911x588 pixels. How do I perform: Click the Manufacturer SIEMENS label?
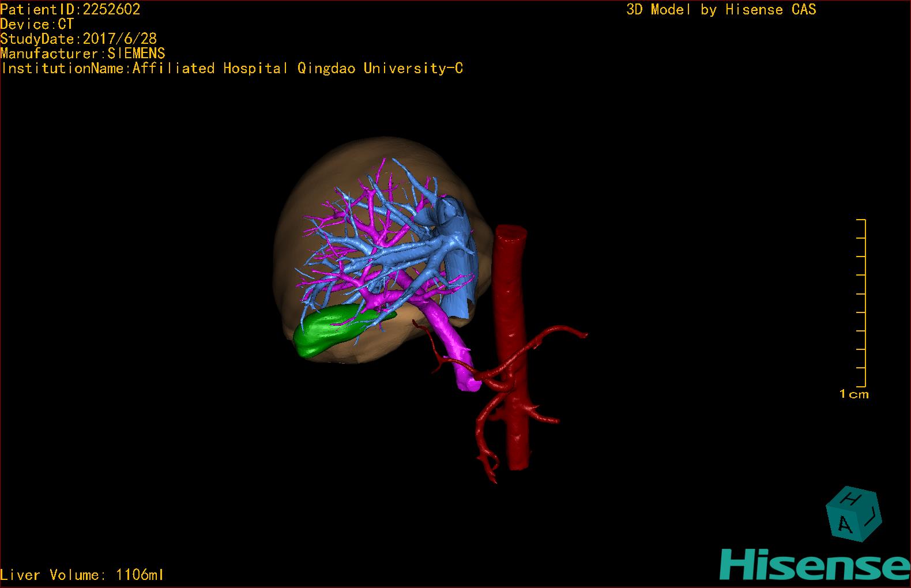click(x=82, y=54)
